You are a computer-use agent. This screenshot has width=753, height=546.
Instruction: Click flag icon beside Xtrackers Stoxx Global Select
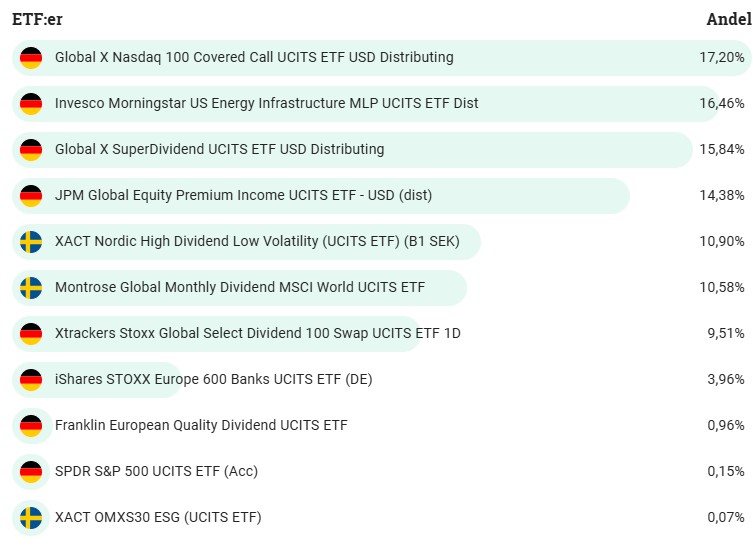click(x=31, y=334)
